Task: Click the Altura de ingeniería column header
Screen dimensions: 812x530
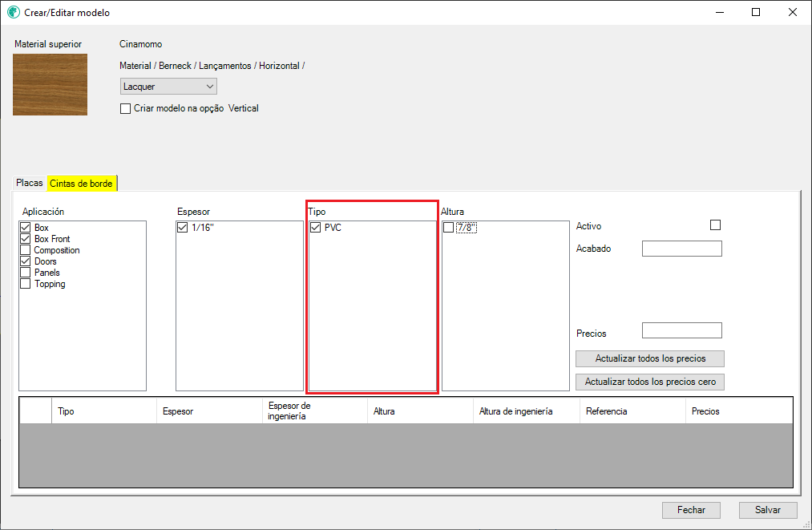Action: coord(527,411)
